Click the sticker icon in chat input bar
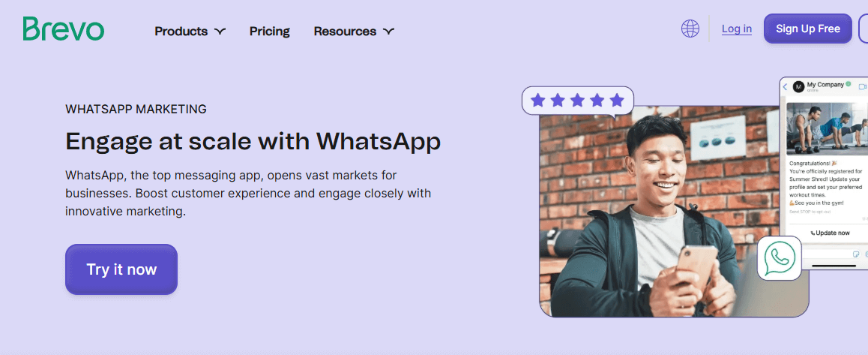This screenshot has height=355, width=868. click(x=856, y=254)
